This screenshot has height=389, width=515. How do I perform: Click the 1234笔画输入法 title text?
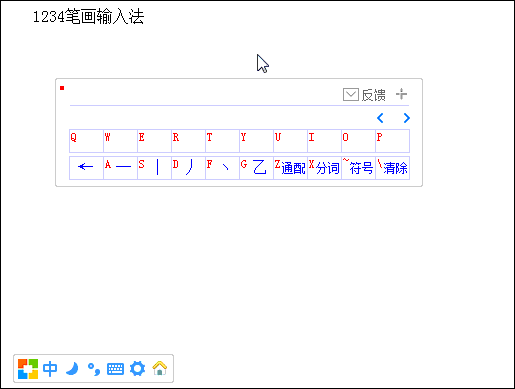pyautogui.click(x=88, y=17)
